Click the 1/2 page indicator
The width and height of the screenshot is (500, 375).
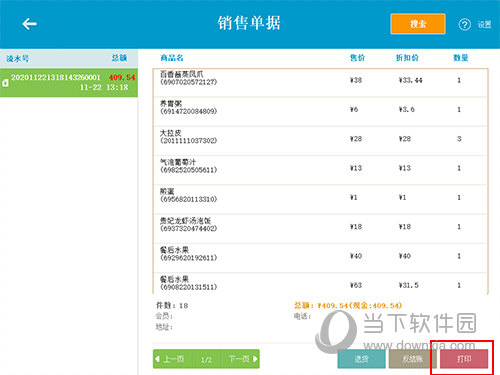(x=206, y=360)
